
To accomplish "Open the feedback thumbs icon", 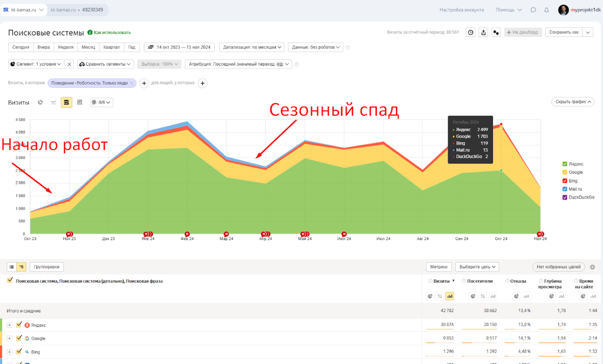I will click(x=496, y=32).
